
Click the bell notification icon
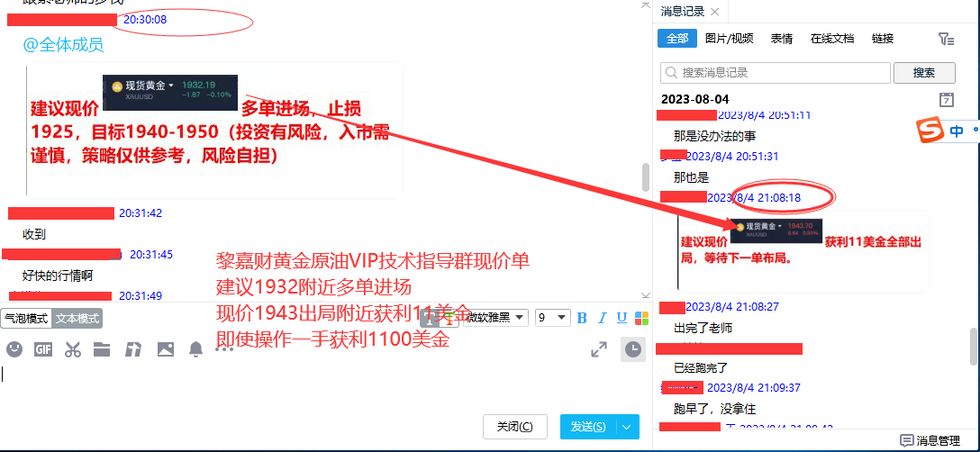[x=195, y=349]
